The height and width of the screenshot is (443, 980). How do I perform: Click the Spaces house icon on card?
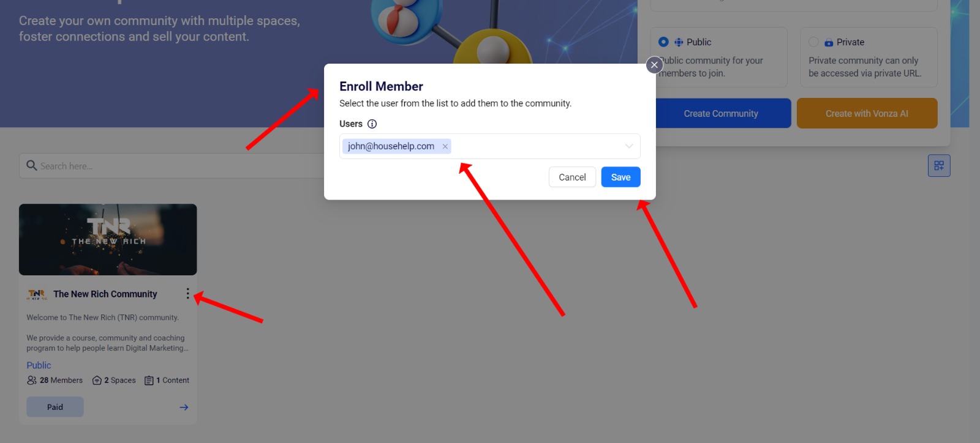tap(97, 381)
